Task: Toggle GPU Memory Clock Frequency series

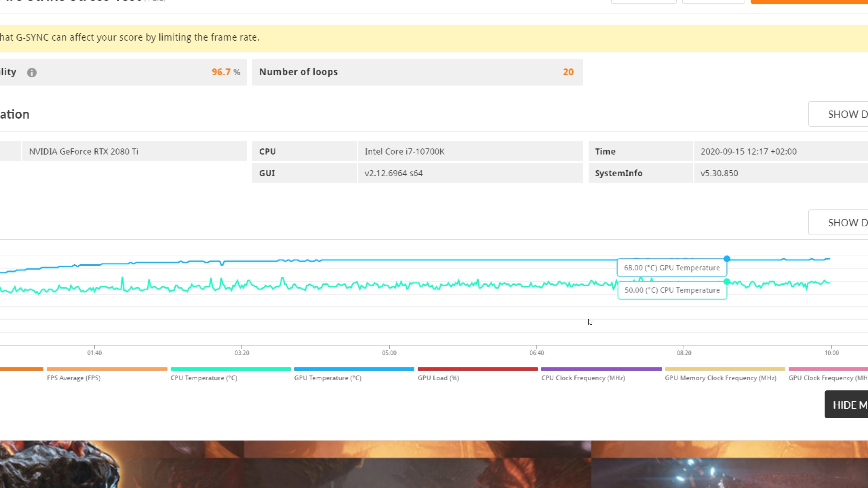Action: tap(721, 378)
